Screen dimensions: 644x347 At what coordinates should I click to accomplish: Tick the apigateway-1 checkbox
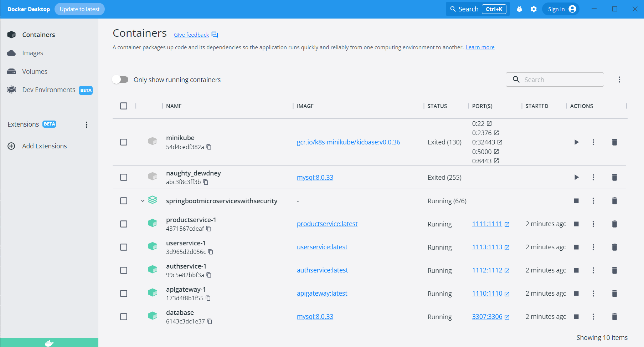pos(124,294)
